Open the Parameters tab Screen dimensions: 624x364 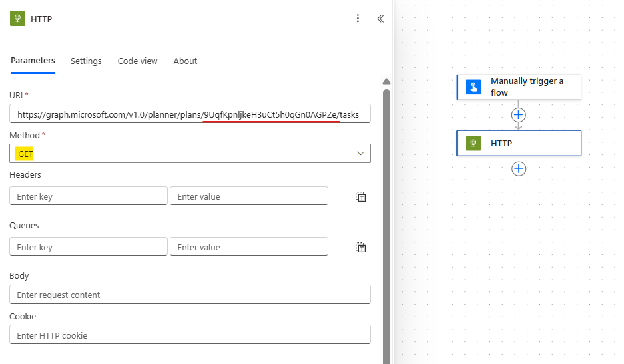(x=33, y=61)
